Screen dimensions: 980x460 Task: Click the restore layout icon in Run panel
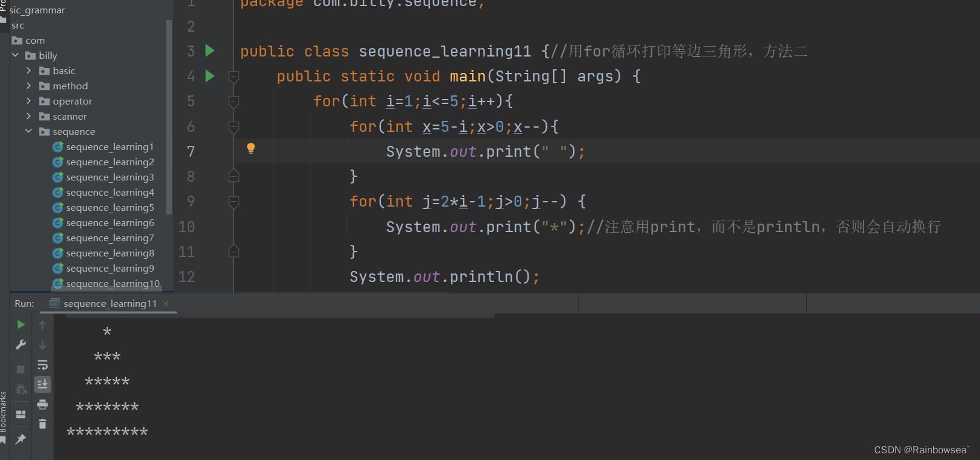coord(21,414)
